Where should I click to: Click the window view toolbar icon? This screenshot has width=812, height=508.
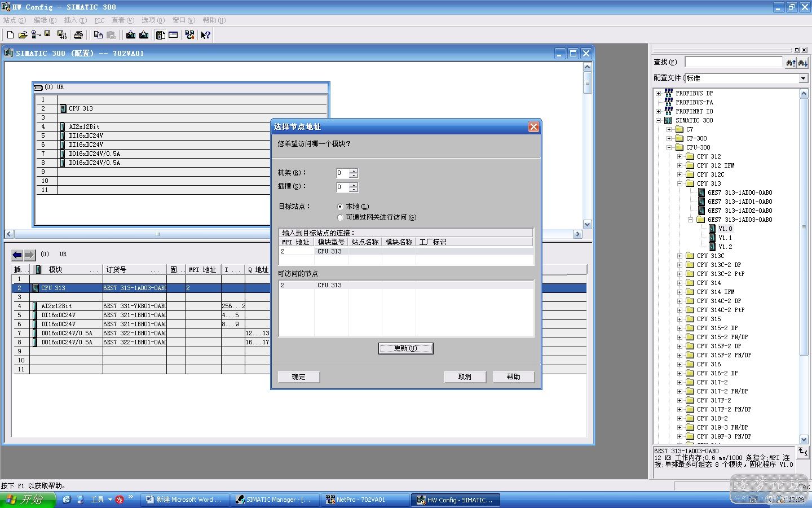click(173, 35)
